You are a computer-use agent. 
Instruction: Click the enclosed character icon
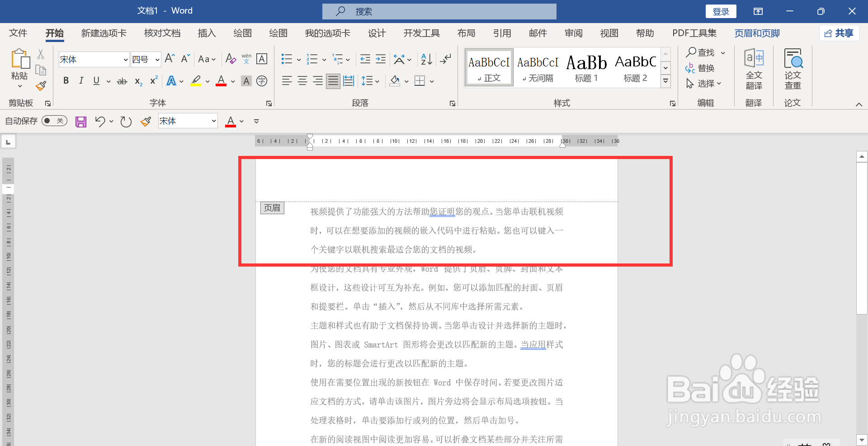(x=262, y=81)
